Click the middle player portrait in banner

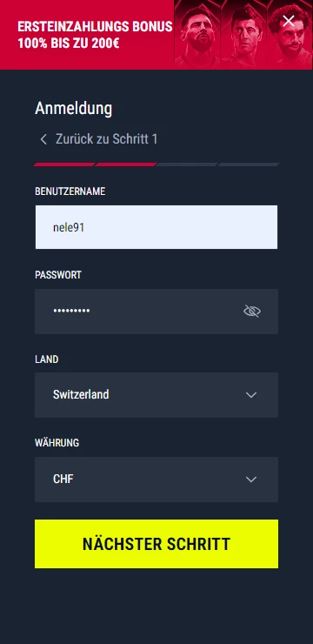(245, 36)
